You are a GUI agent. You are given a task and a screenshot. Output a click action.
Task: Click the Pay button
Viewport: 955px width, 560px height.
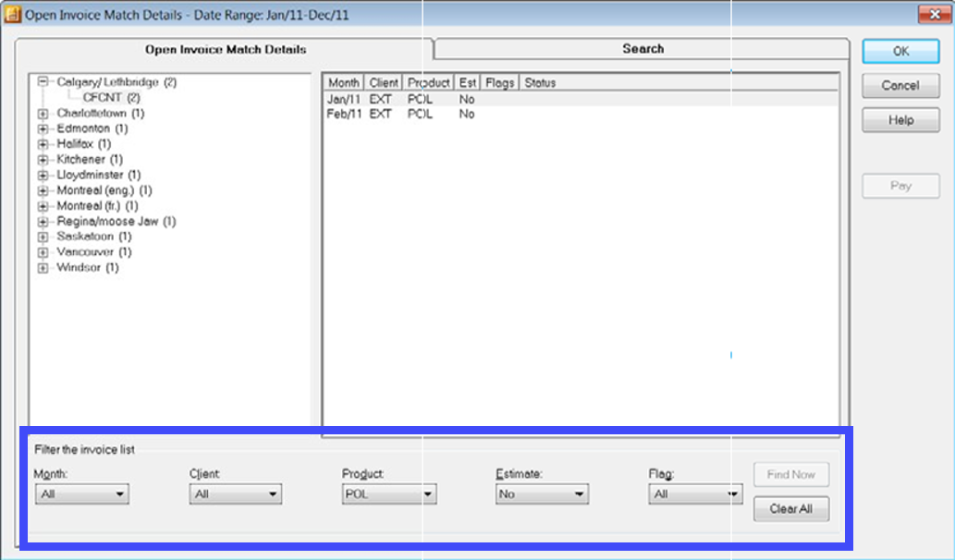pyautogui.click(x=900, y=187)
